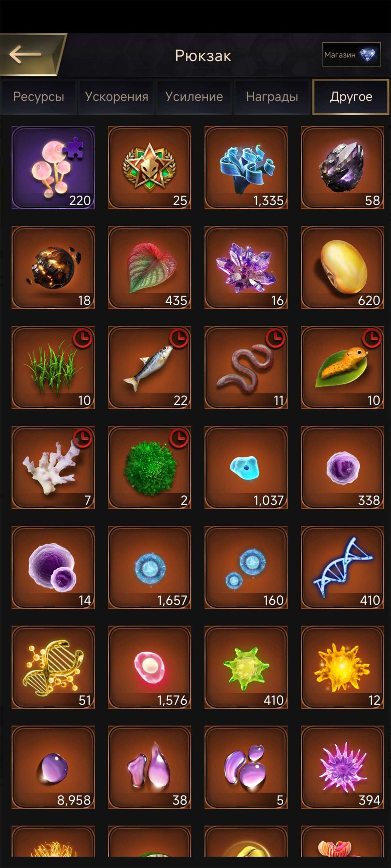This screenshot has width=391, height=868.
Task: Switch to the Ресурсы tab
Action: pos(38,97)
